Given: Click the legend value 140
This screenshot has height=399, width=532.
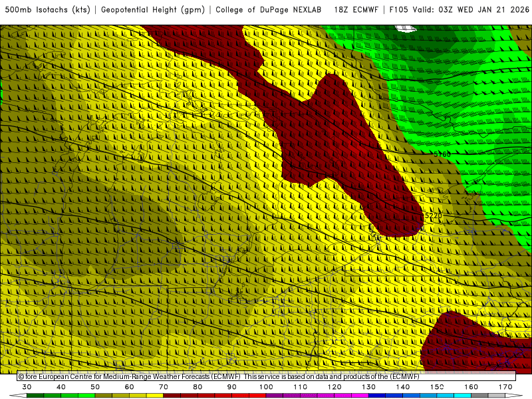Looking at the screenshot, I should coord(403,387).
